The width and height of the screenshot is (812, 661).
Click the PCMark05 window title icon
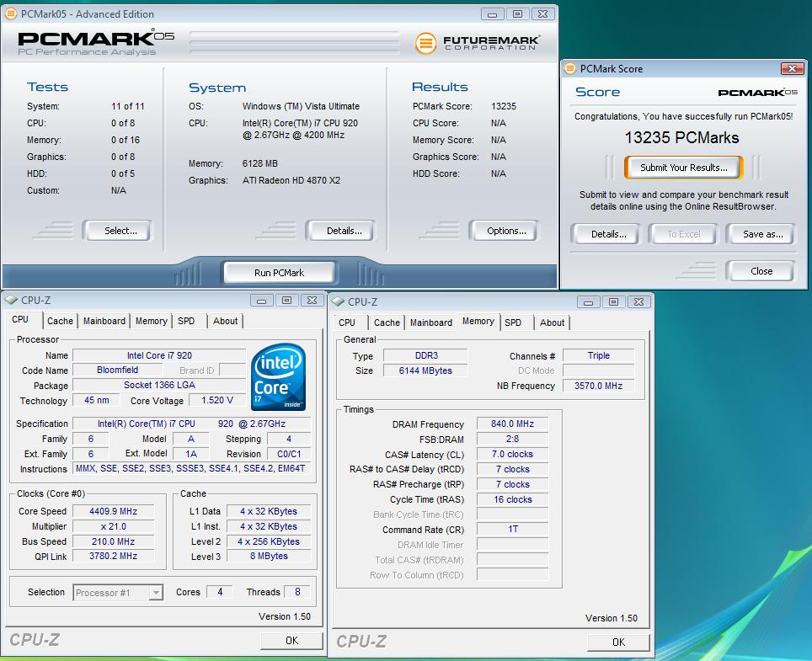coord(10,14)
